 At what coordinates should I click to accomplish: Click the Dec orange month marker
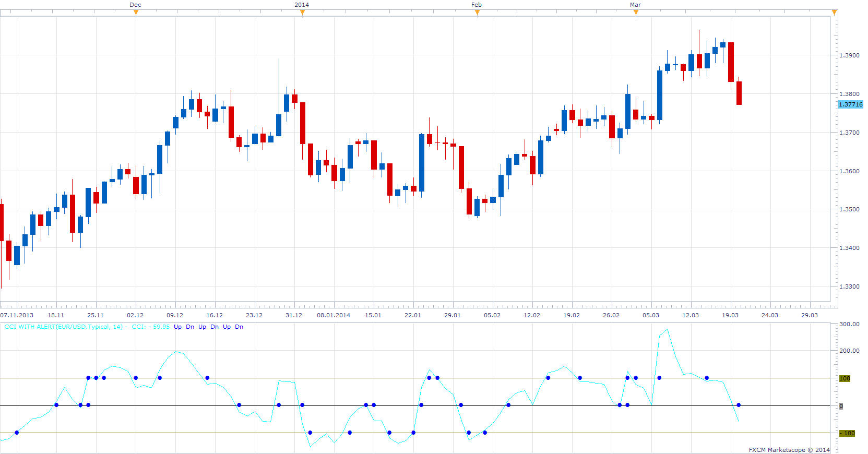click(136, 13)
